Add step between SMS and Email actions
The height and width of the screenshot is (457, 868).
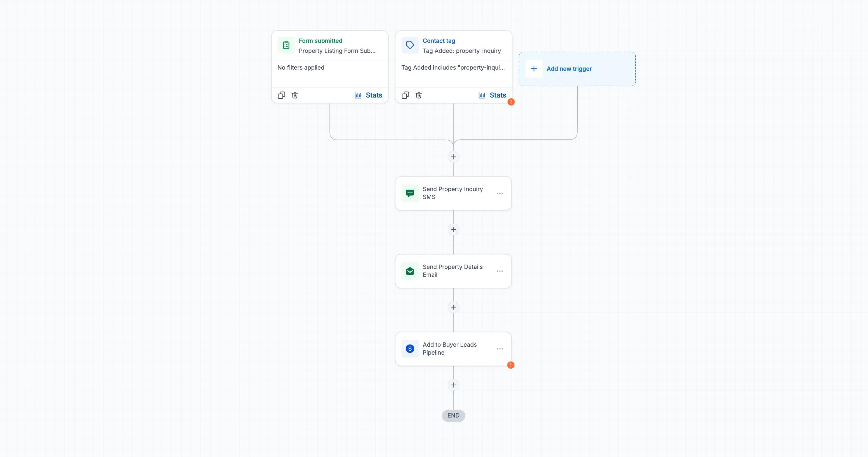point(453,229)
